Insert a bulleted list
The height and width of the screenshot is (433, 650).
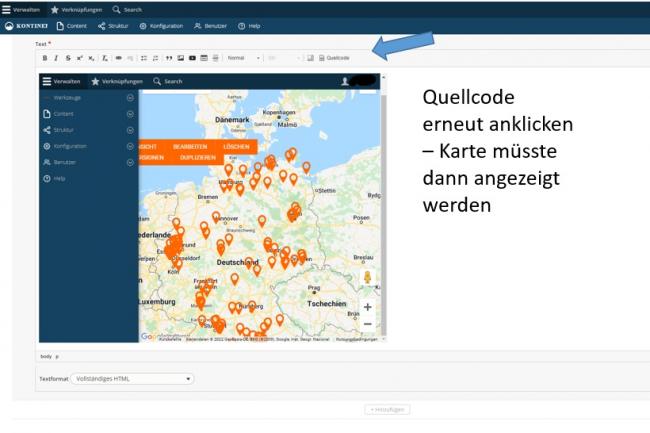coord(144,58)
